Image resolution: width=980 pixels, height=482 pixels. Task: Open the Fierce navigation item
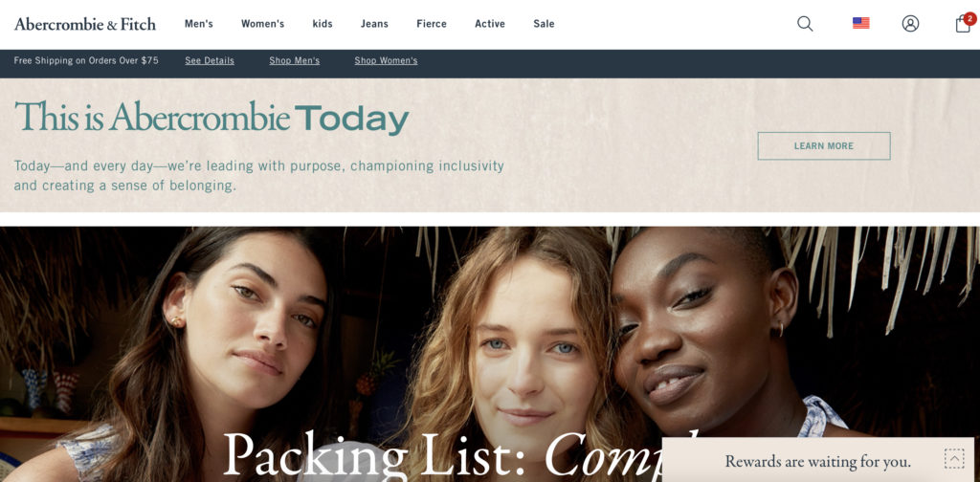(x=432, y=24)
